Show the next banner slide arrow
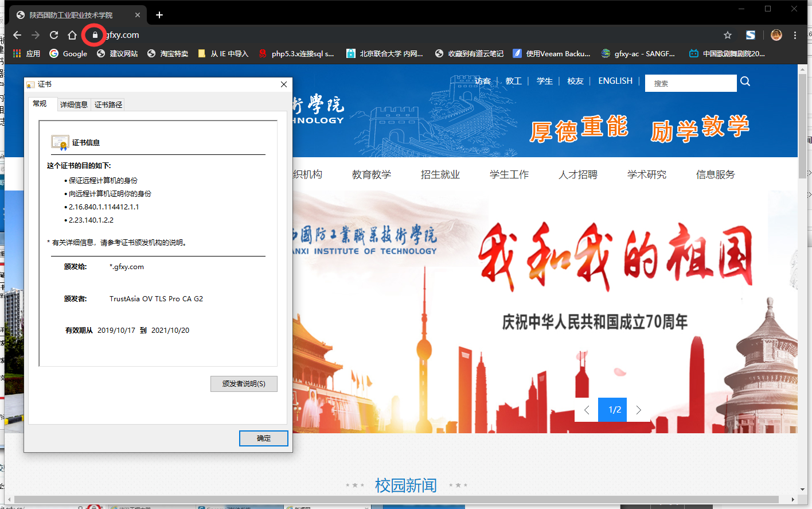812x509 pixels. (638, 410)
